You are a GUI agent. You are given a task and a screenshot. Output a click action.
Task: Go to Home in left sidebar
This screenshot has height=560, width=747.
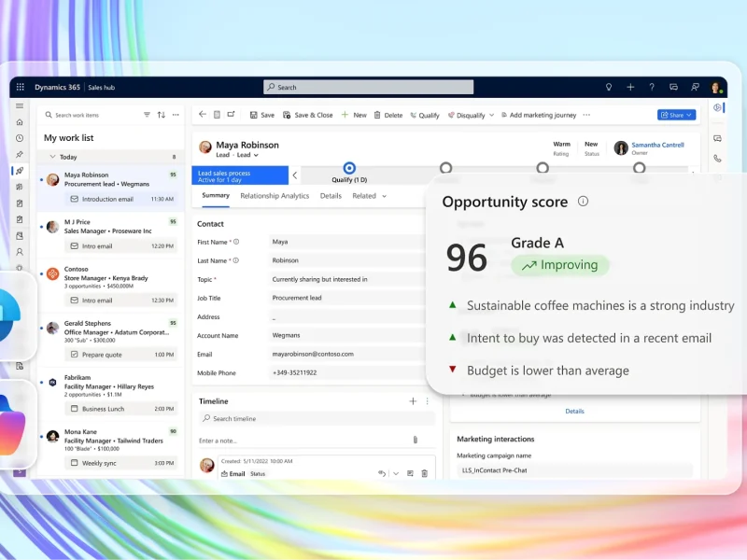(20, 122)
